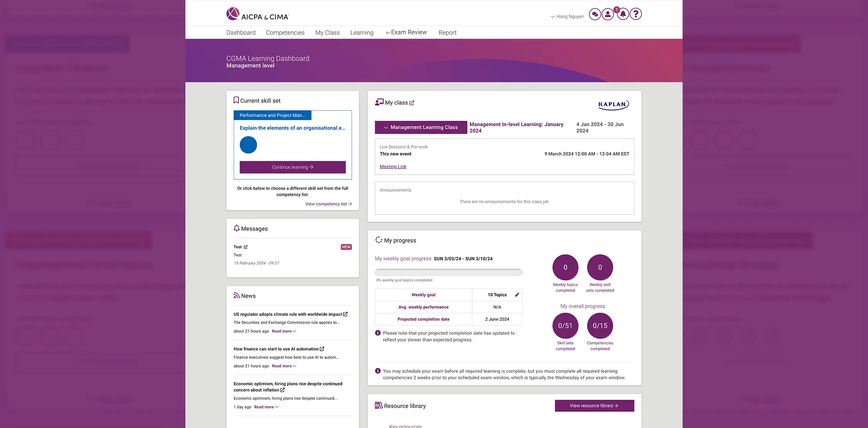This screenshot has width=868, height=428.
Task: Click the '10 Topics' weekly goal value
Action: [x=497, y=295]
